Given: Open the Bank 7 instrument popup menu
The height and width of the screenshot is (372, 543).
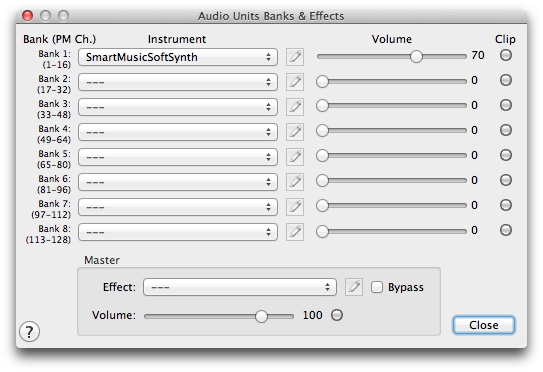Looking at the screenshot, I should [x=178, y=207].
